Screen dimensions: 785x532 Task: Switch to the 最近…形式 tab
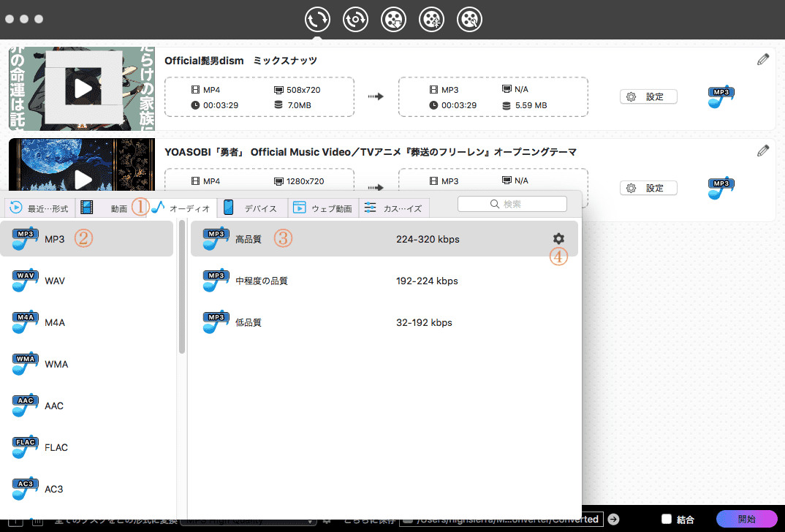39,208
